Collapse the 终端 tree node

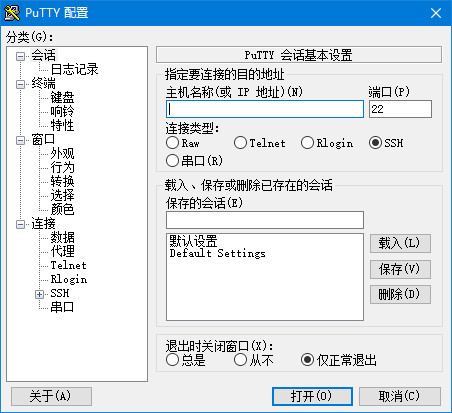click(20, 84)
